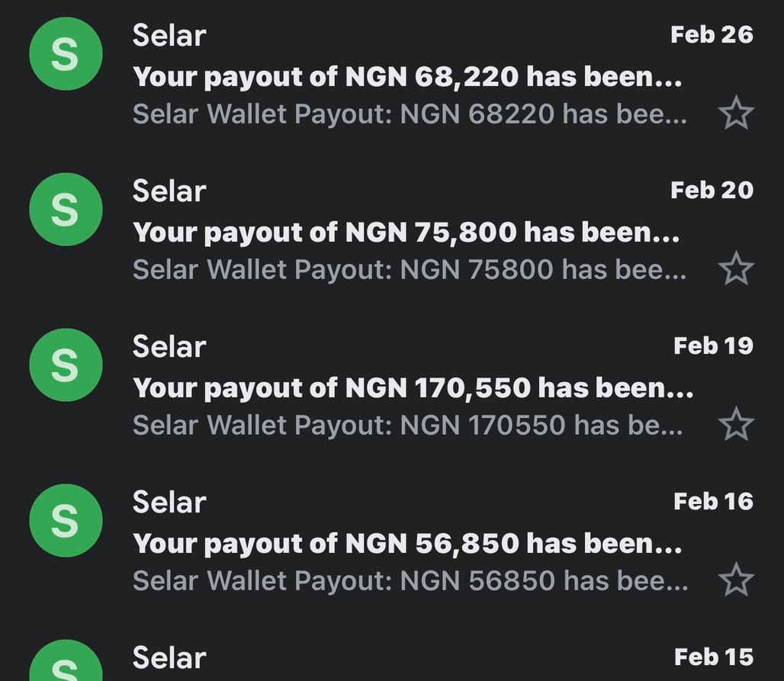Open the NGN 68,220 payout email subject
The height and width of the screenshot is (681, 784).
click(x=407, y=77)
